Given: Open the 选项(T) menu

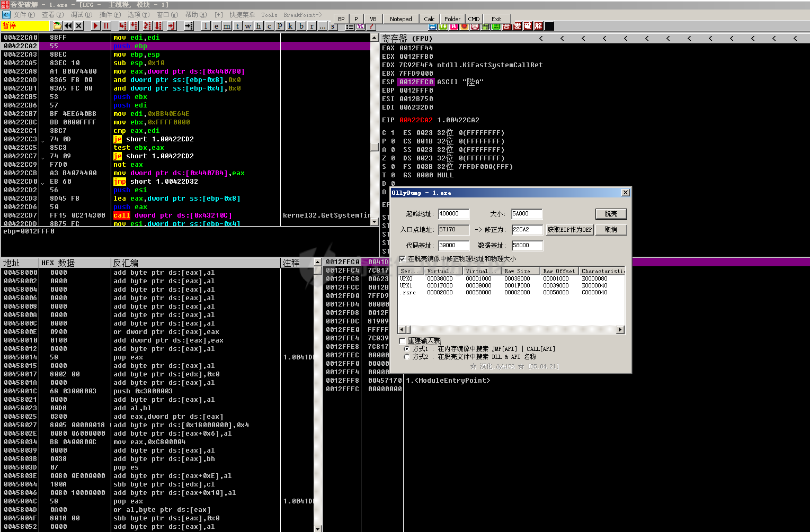Looking at the screenshot, I should pos(139,15).
